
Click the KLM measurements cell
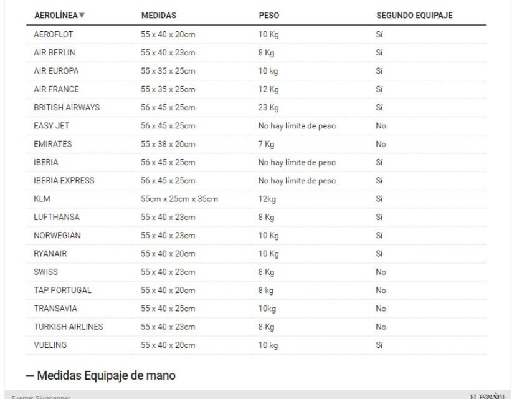click(177, 198)
